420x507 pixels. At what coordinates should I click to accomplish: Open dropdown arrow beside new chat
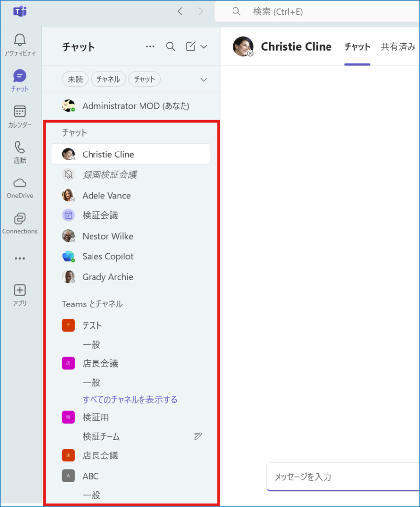click(x=204, y=47)
